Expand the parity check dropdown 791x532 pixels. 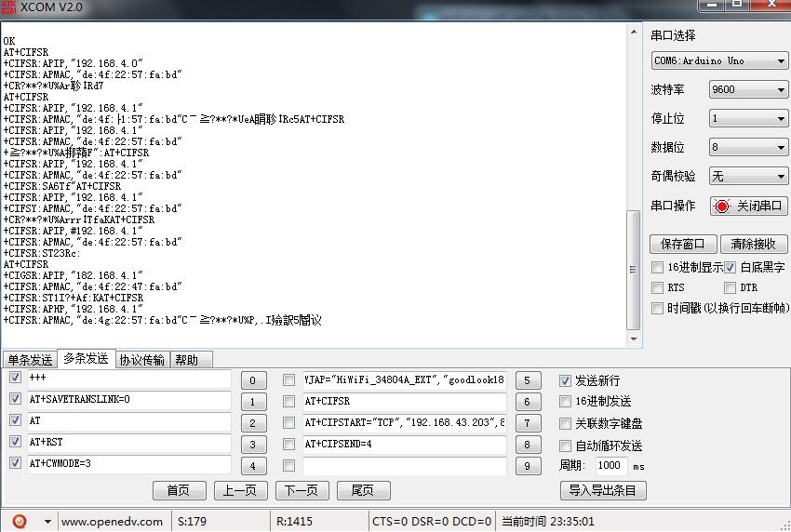coord(748,177)
